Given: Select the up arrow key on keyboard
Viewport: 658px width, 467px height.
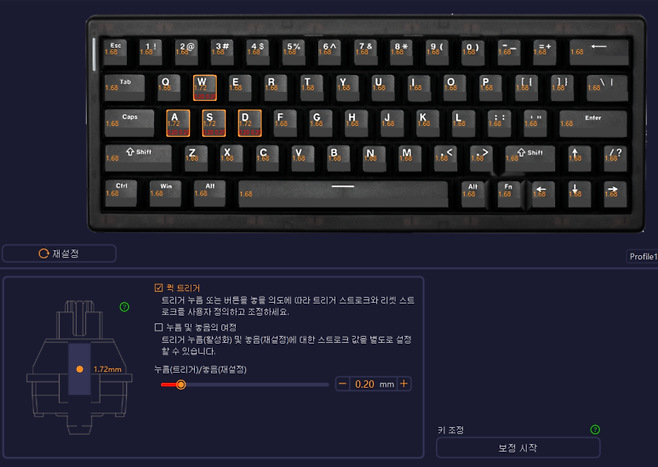Looking at the screenshot, I should (x=579, y=158).
